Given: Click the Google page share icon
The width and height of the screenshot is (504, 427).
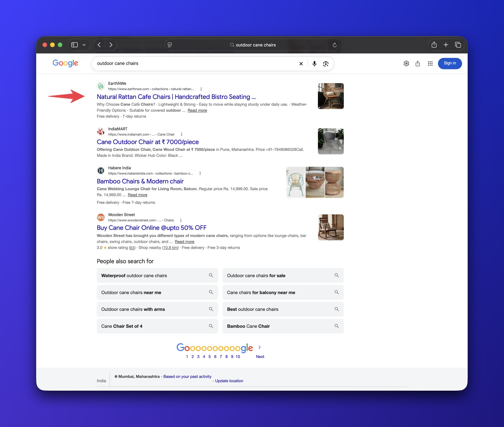Looking at the screenshot, I should pos(418,63).
